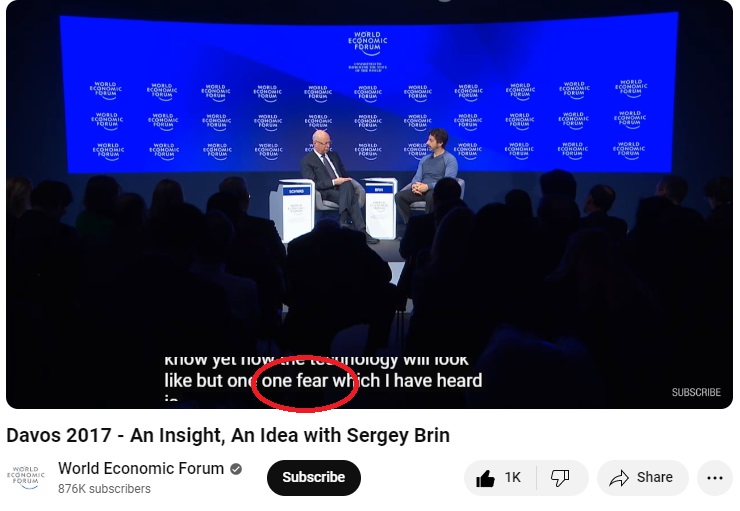
Task: Visit the World Economic Forum channel name link
Action: coord(141,468)
